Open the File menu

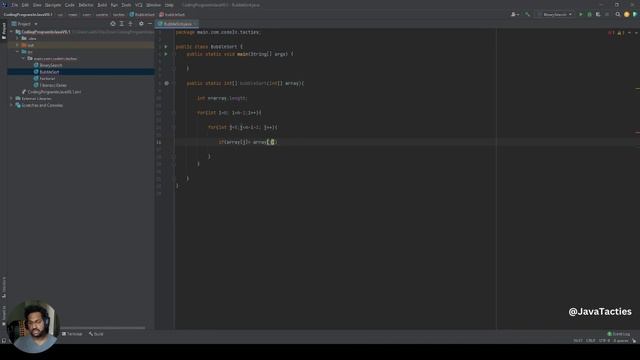tap(15, 5)
